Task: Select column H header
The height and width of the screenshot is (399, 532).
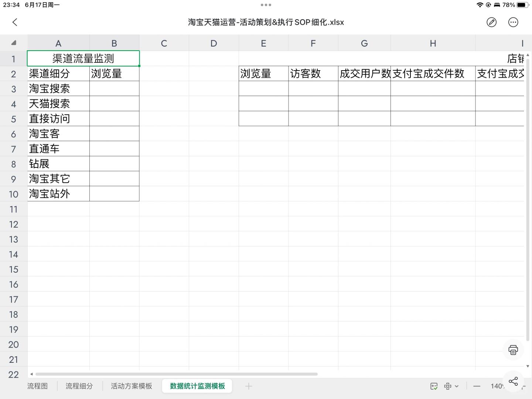Action: [433, 43]
